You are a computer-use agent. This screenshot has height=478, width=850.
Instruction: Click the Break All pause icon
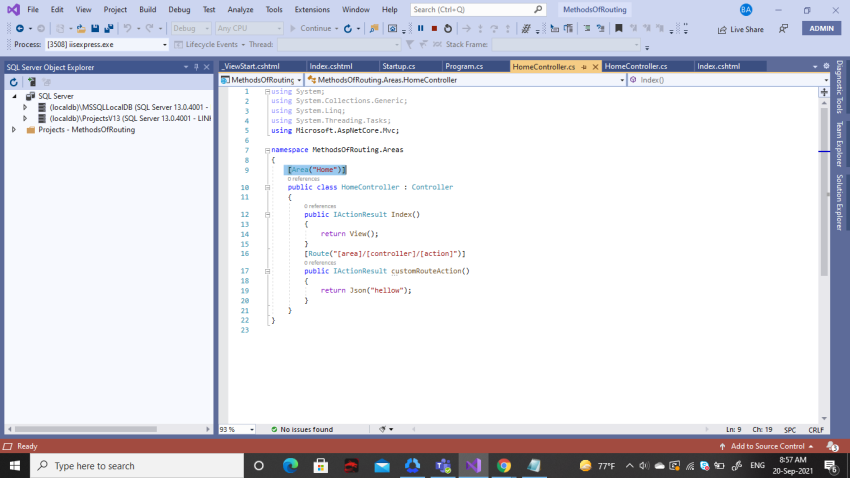point(420,29)
